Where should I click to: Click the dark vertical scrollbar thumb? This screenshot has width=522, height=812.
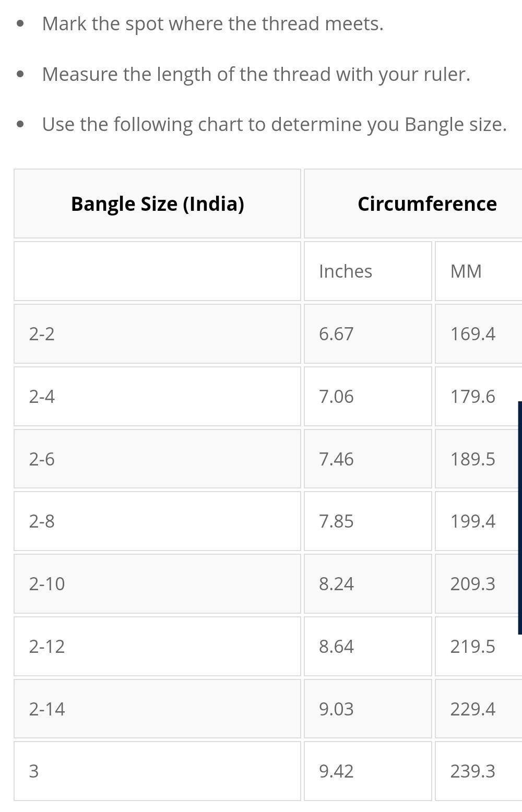(520, 518)
